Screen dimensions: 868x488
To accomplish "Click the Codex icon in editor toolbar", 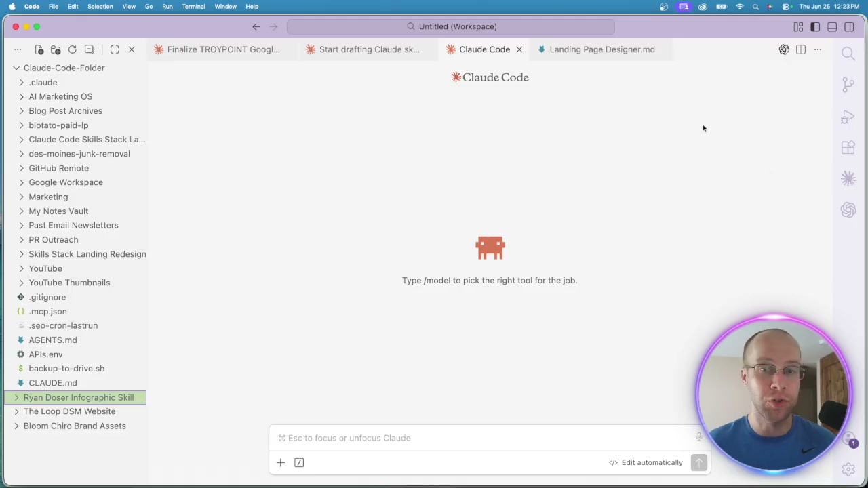I will pos(784,49).
